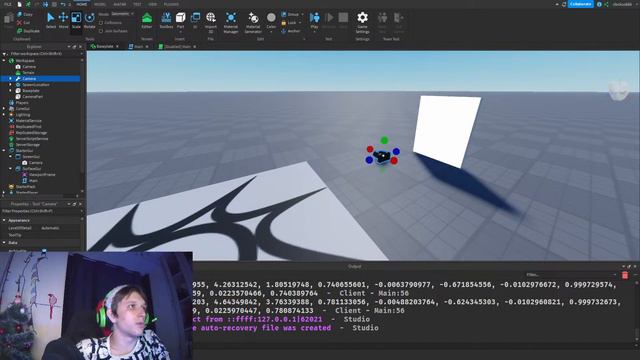
Task: Collapse the Appearance properties section
Action: pos(4,220)
